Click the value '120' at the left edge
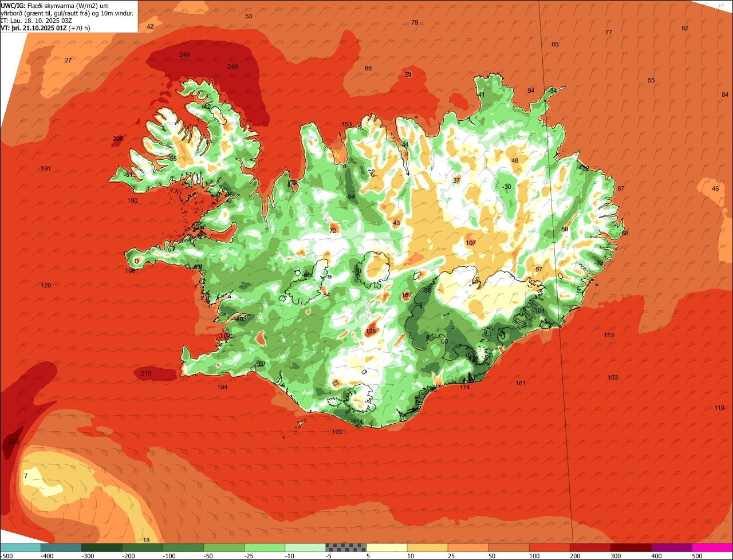 pos(46,285)
